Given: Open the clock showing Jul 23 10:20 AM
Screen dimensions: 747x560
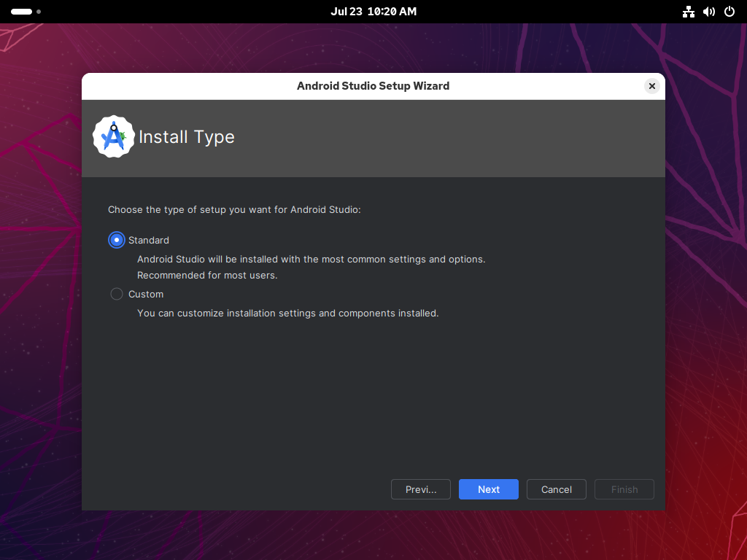Looking at the screenshot, I should click(x=373, y=12).
